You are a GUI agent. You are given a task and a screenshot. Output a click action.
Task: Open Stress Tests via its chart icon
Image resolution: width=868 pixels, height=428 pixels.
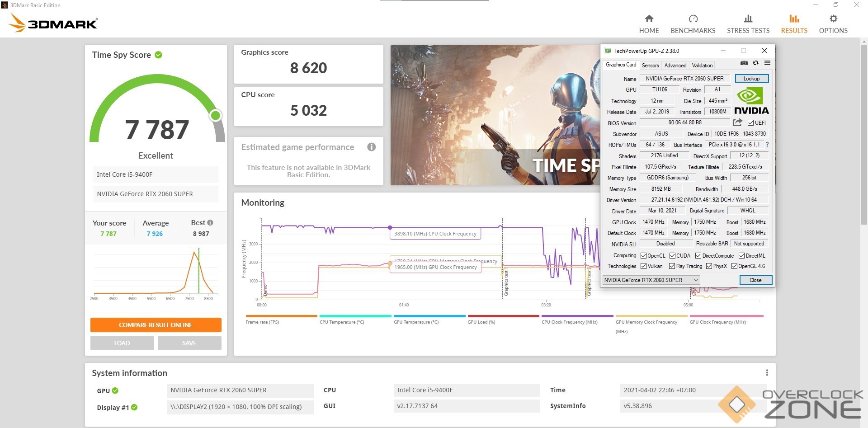[748, 19]
